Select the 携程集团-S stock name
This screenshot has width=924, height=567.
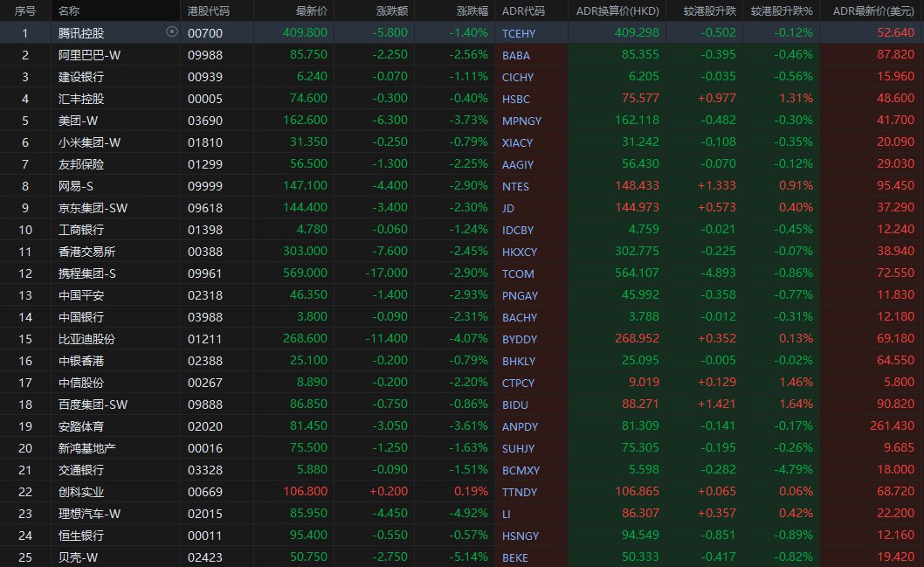pyautogui.click(x=86, y=273)
